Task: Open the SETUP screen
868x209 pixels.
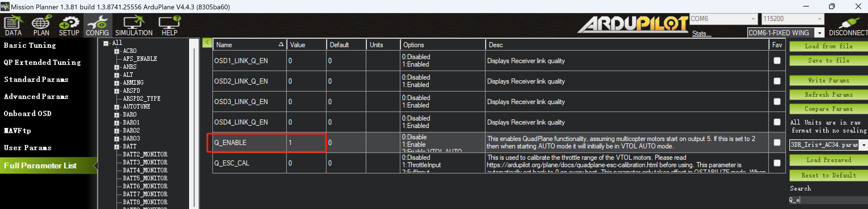Action: click(x=69, y=26)
